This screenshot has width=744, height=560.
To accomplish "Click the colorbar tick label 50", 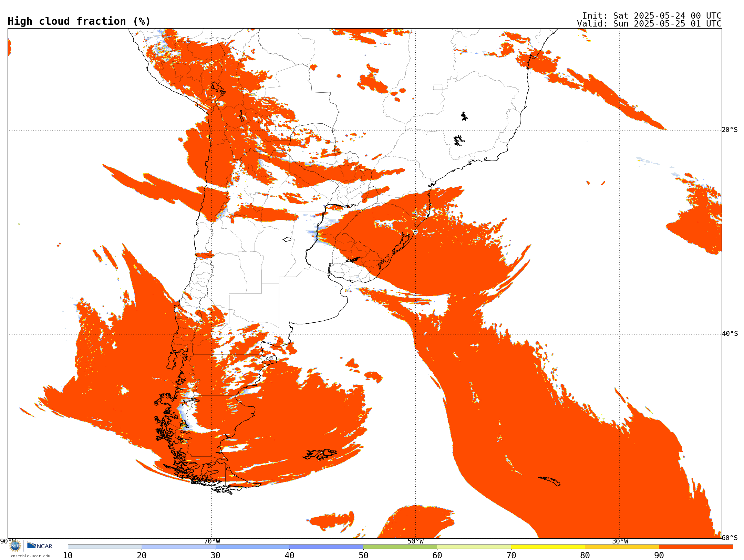I will [x=363, y=555].
